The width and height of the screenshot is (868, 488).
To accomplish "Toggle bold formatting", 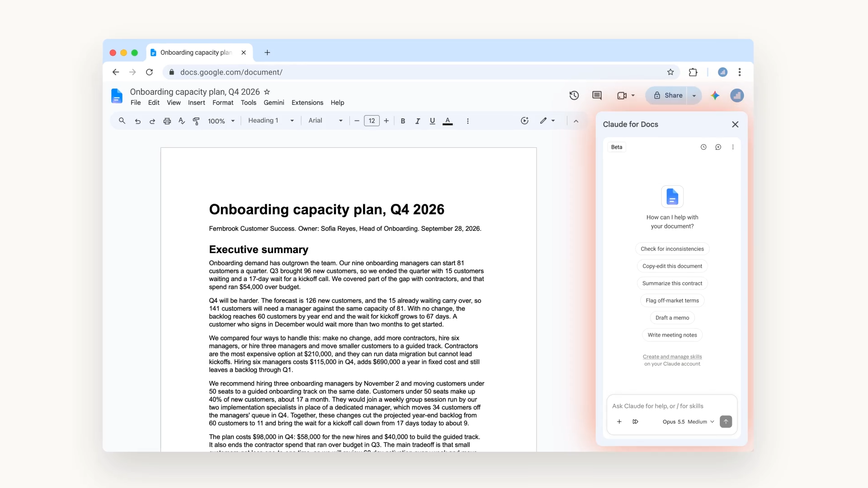I will 403,121.
